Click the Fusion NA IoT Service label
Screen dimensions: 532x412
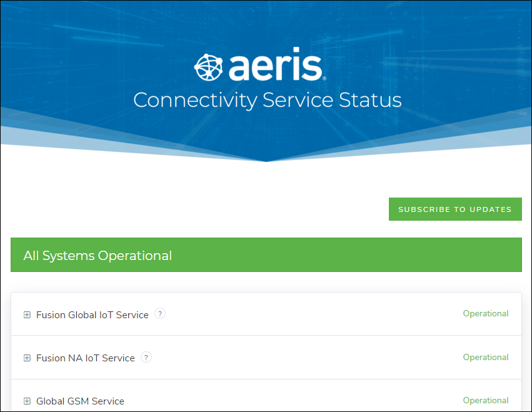[86, 358]
